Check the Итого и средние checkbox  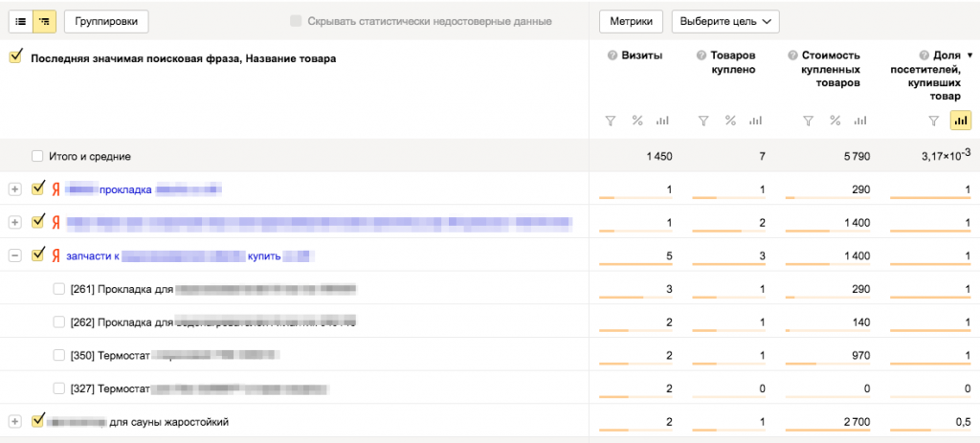coord(37,156)
